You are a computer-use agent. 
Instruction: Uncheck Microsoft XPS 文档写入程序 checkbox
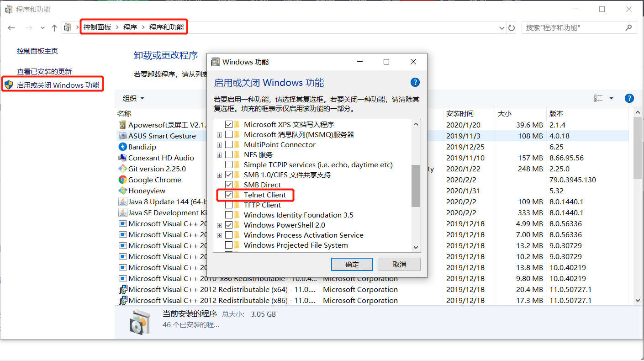229,124
